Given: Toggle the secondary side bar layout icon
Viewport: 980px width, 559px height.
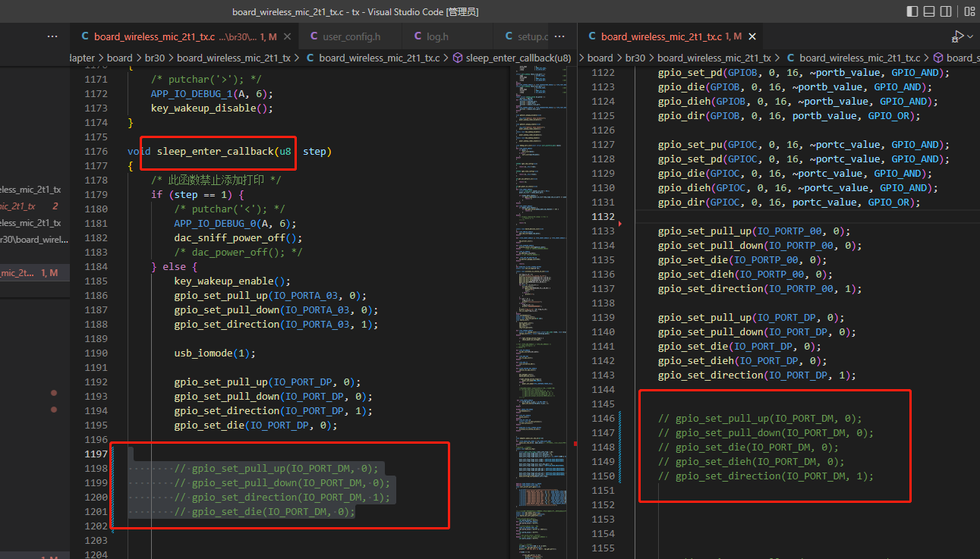Looking at the screenshot, I should [x=946, y=11].
